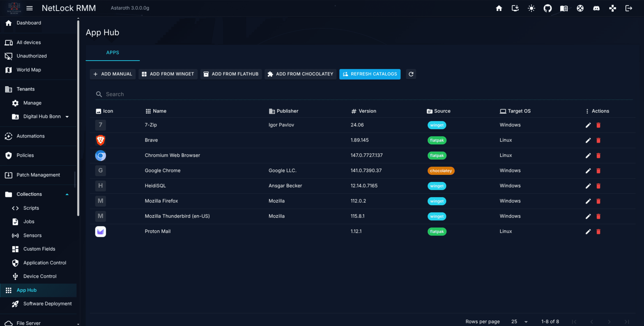644x326 pixels.
Task: Open the hamburger navigation menu
Action: click(30, 8)
